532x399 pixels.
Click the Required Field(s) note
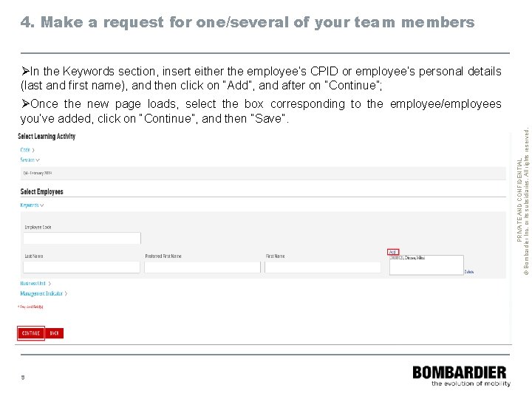pos(30,307)
